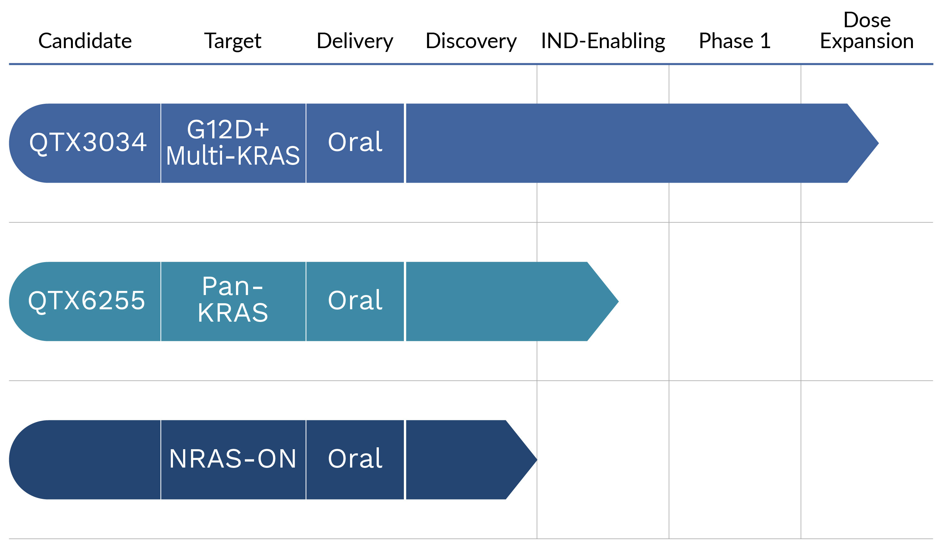This screenshot has height=560, width=943.
Task: Click the Oral cell in QTX3034 row
Action: (x=355, y=143)
